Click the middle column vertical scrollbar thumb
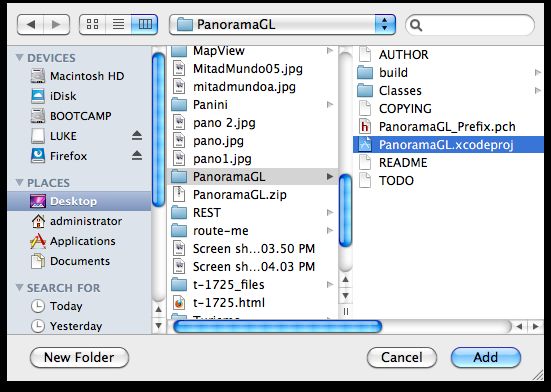 click(345, 211)
